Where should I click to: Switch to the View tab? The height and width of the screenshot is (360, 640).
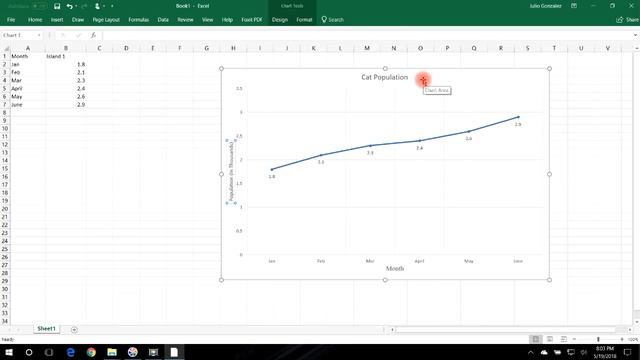[x=207, y=20]
